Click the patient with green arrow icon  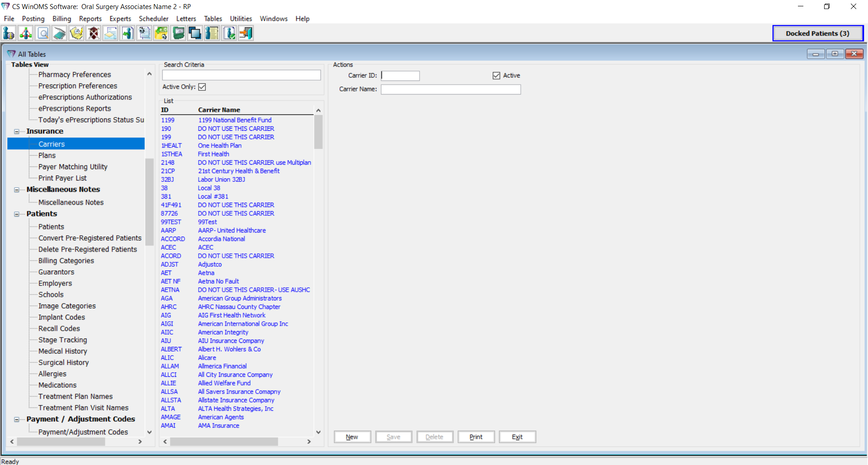point(127,33)
